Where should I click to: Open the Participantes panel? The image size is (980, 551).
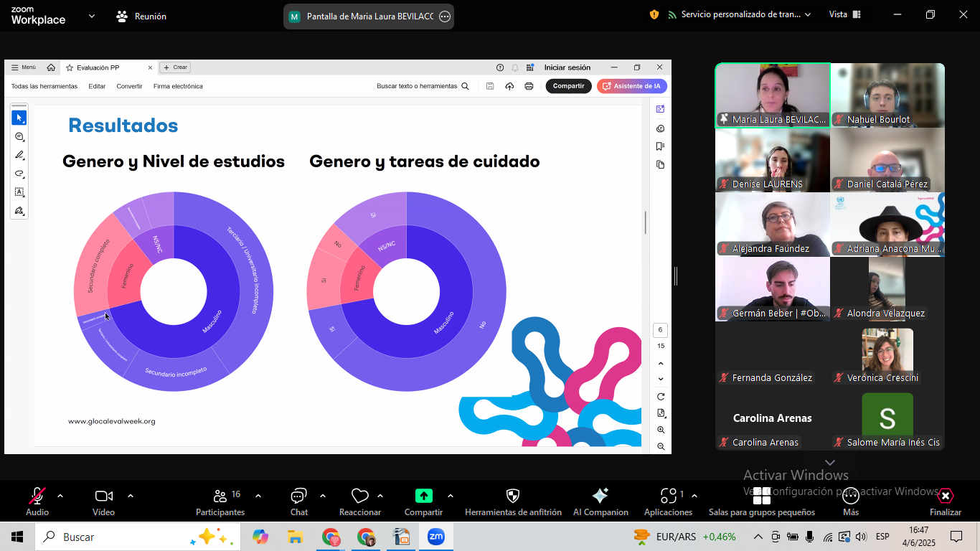[x=220, y=501]
